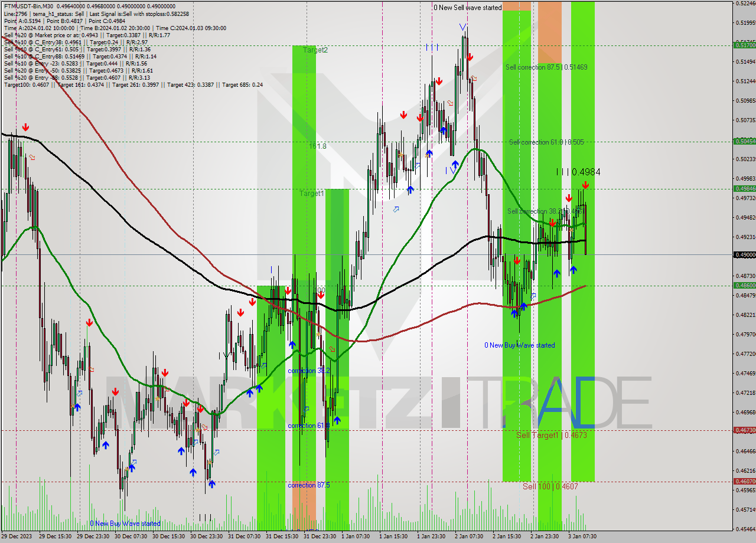The image size is (756, 543).
Task: Click 'Sell correction 87.5 | 0.51469' label
Action: click(546, 67)
